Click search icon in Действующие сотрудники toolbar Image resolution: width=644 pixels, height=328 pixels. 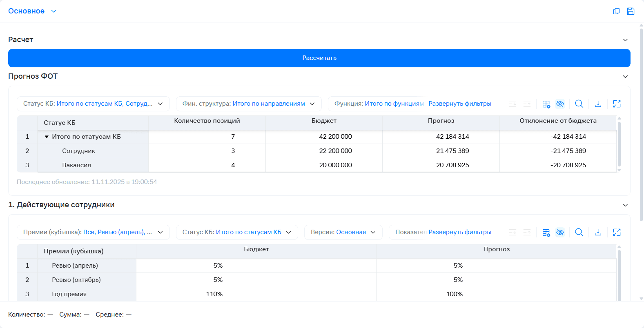(x=579, y=233)
